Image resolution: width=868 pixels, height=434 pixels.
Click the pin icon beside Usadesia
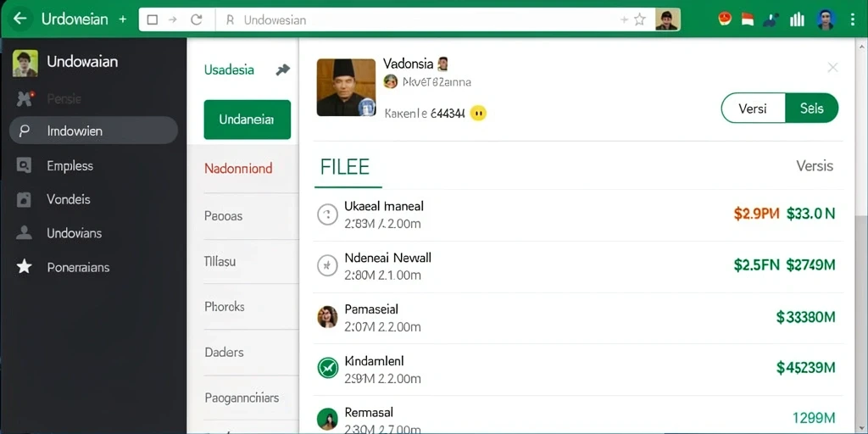(x=283, y=70)
